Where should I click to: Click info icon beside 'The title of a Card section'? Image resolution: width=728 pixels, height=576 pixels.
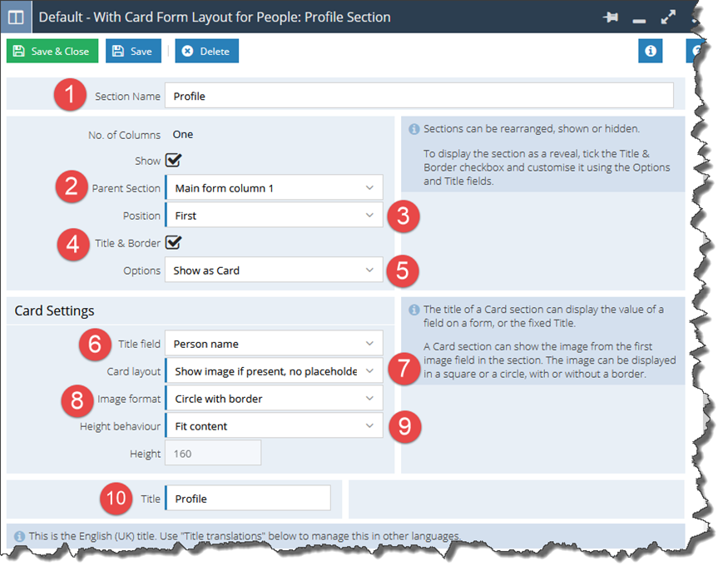414,310
